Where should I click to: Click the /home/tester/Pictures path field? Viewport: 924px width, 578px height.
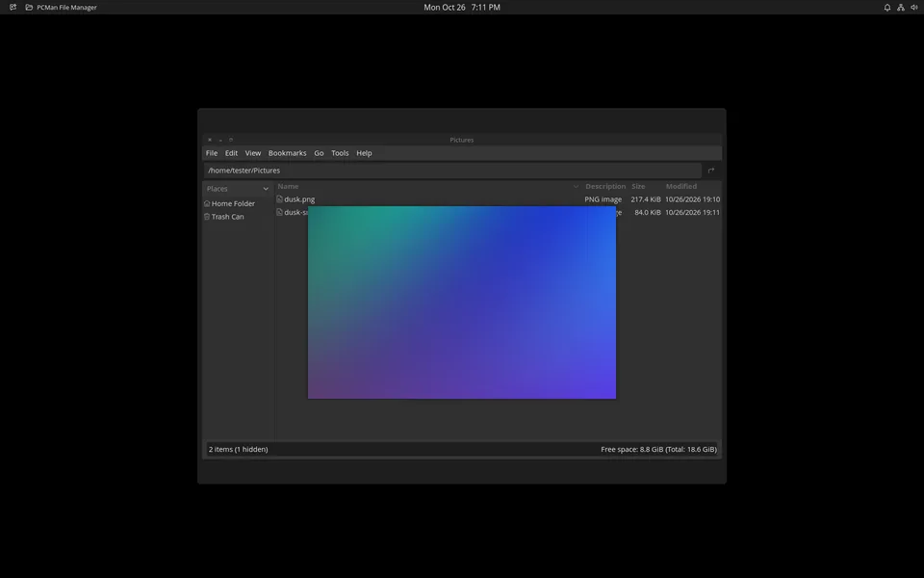[x=452, y=171]
